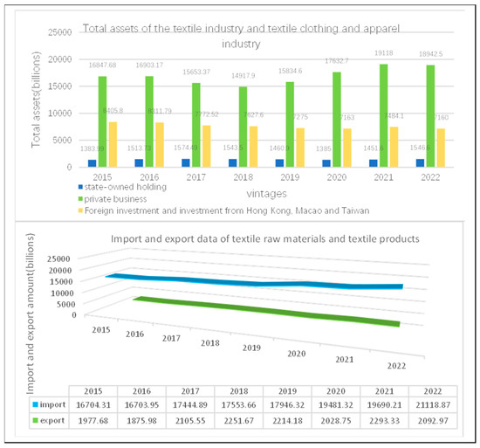Screen dimensions: 480x448
Task: Select the 2015 yellow bar labeled 8405.8
Action: point(113,145)
